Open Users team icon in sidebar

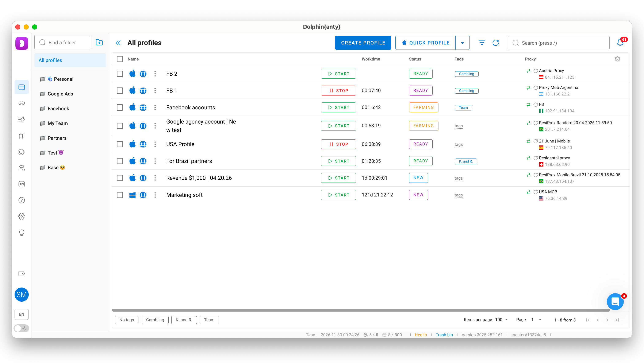click(x=22, y=168)
